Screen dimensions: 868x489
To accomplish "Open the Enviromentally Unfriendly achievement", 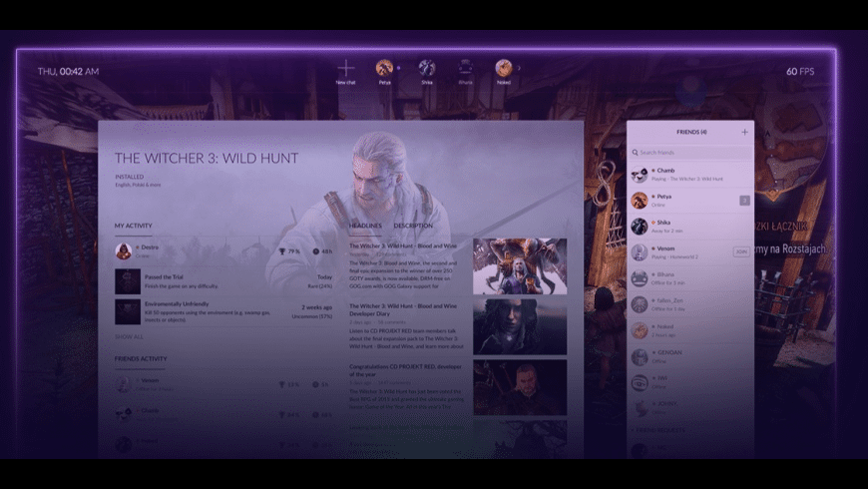I will [224, 311].
